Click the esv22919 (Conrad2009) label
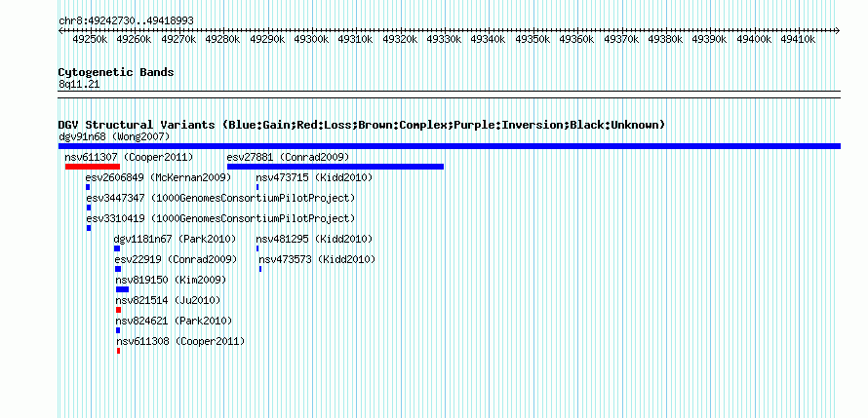868x418 pixels. pos(176,259)
